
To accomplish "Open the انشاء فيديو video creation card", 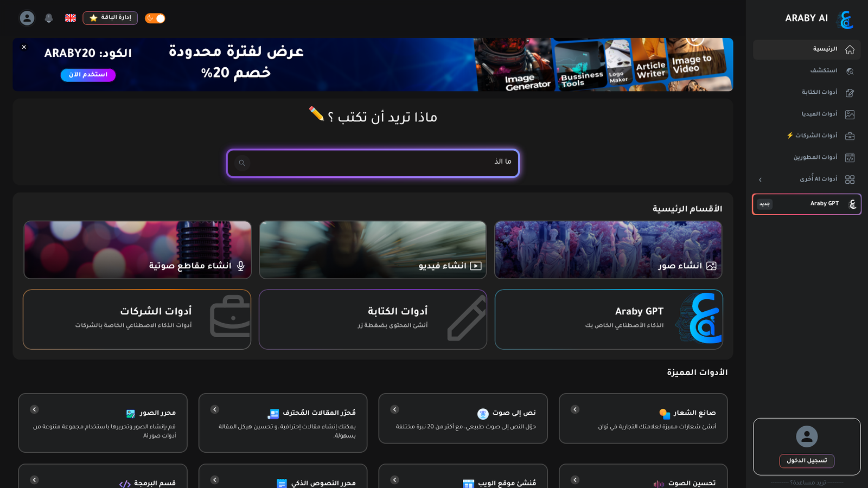I will (373, 249).
